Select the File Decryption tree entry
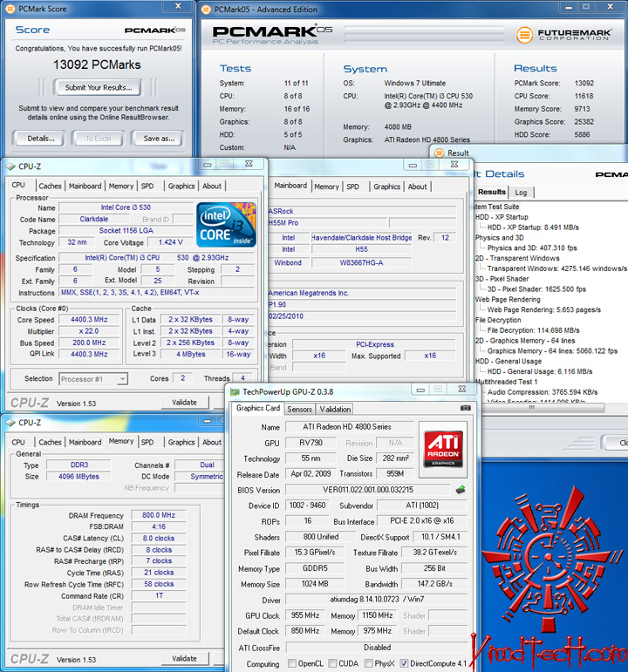The width and height of the screenshot is (628, 672). tap(497, 320)
